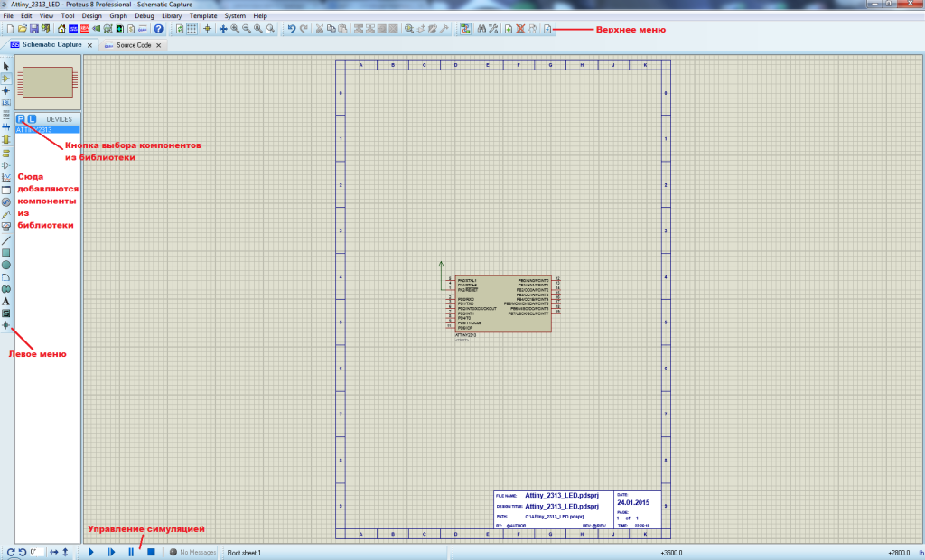Rotate the component anti-clockwise
This screenshot has width=925, height=560.
[22, 553]
